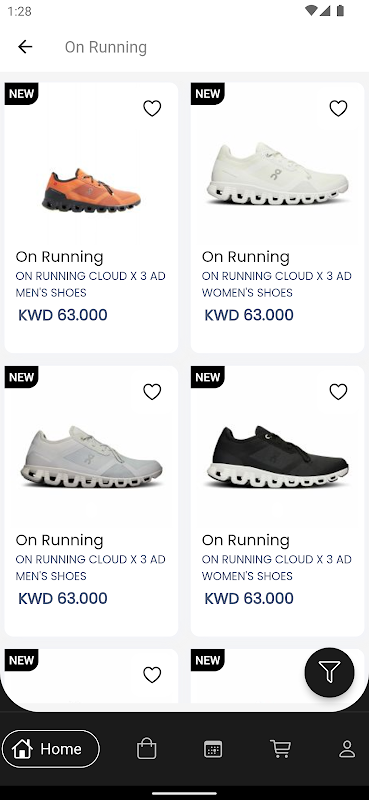Add black women's shoe to wishlist
The image size is (369, 800).
[338, 392]
